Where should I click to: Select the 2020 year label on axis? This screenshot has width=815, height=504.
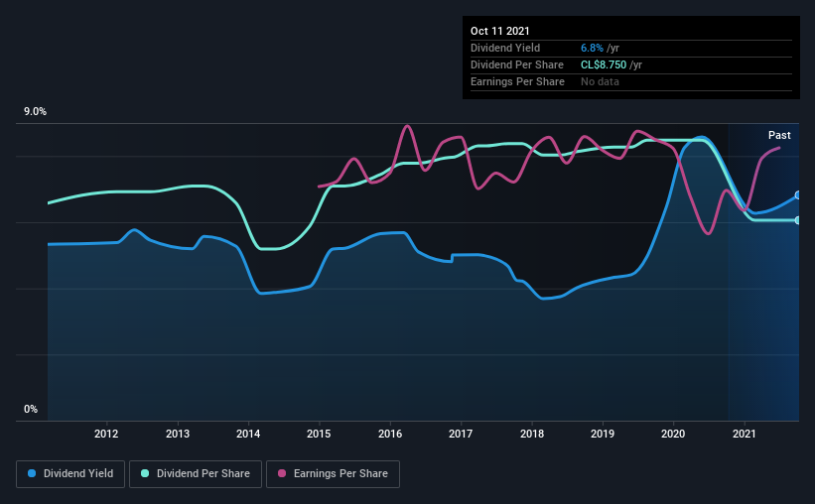(x=673, y=434)
